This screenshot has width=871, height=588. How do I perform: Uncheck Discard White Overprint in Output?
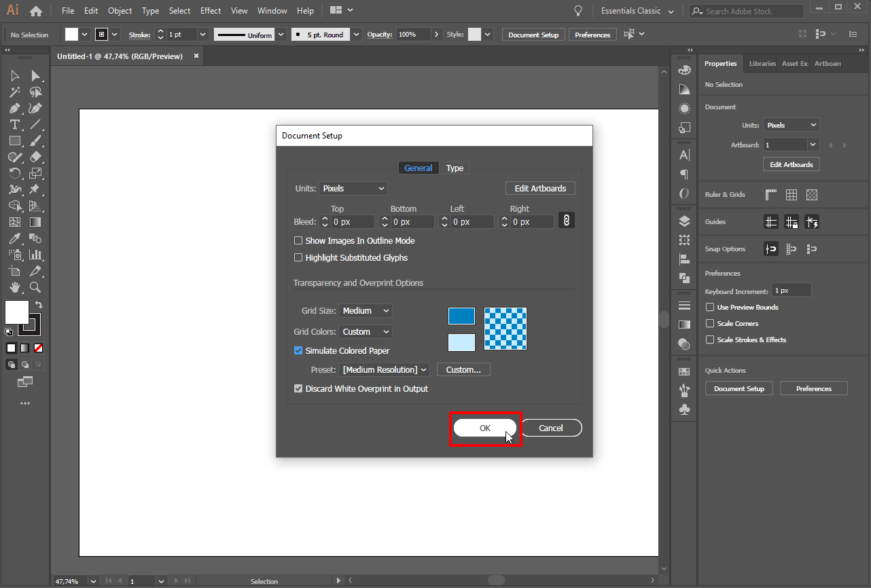pos(298,388)
